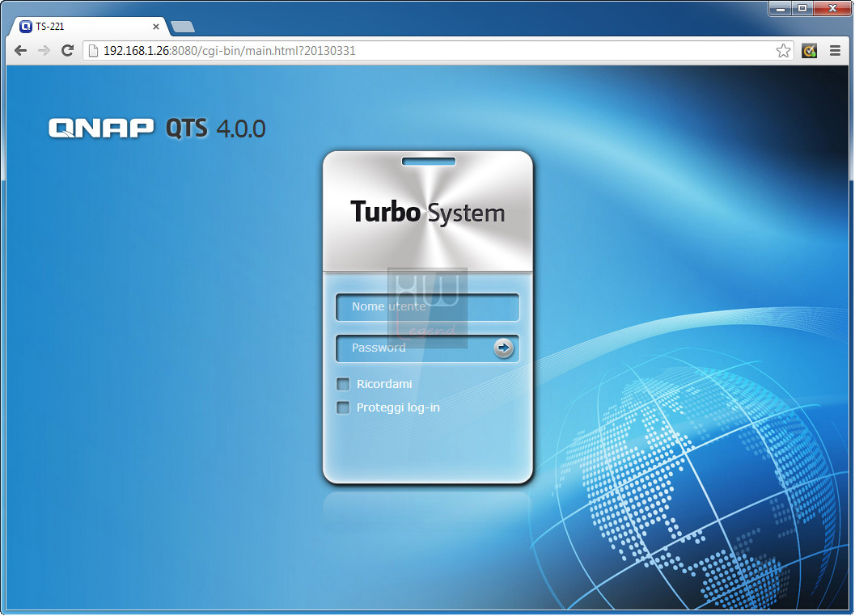This screenshot has height=616, width=855.
Task: Reload the page with the refresh icon
Action: (68, 51)
